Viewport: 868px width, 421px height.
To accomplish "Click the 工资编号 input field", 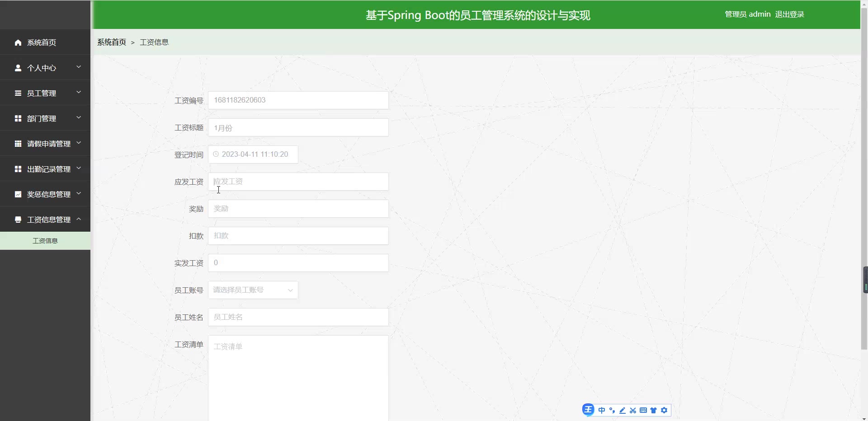I will coord(298,100).
